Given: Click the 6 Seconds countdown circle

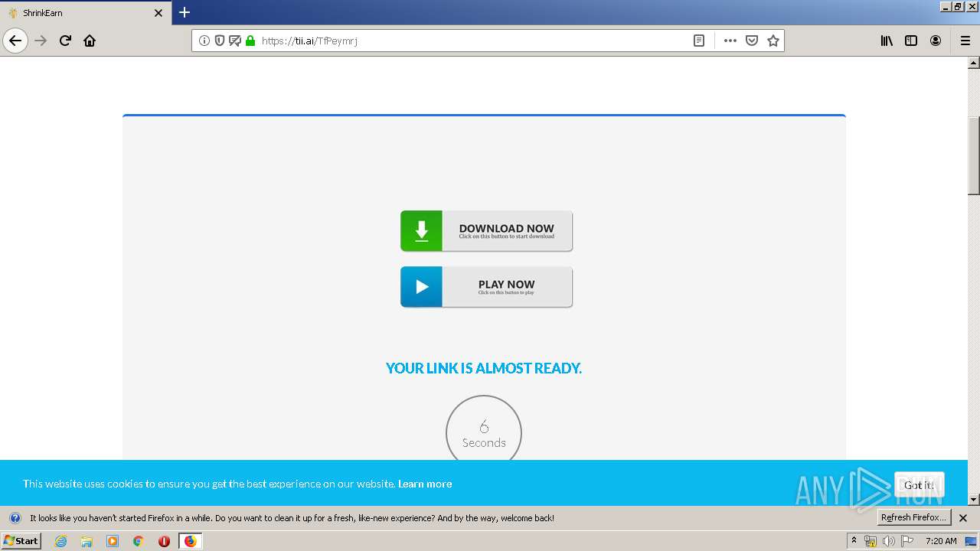Looking at the screenshot, I should click(x=484, y=433).
